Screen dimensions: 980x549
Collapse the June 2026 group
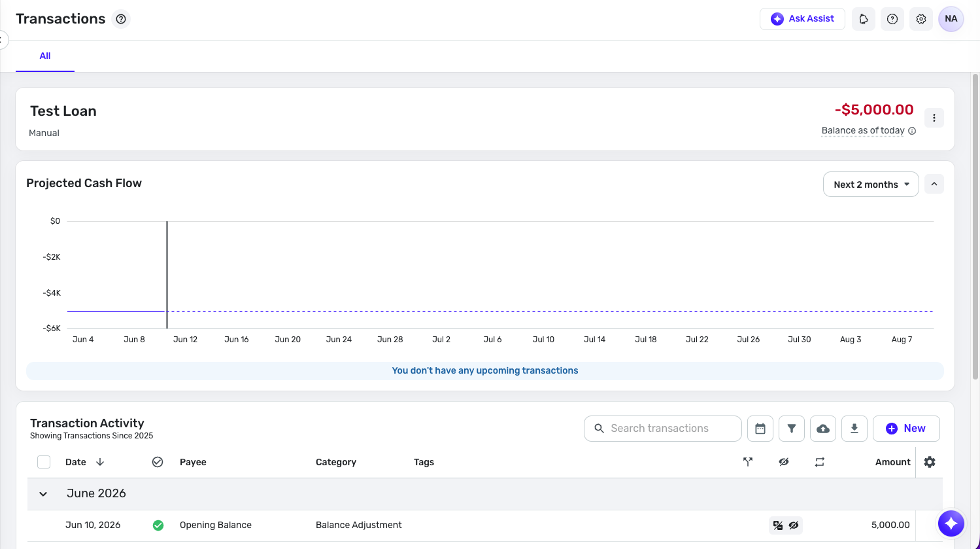pos(43,494)
